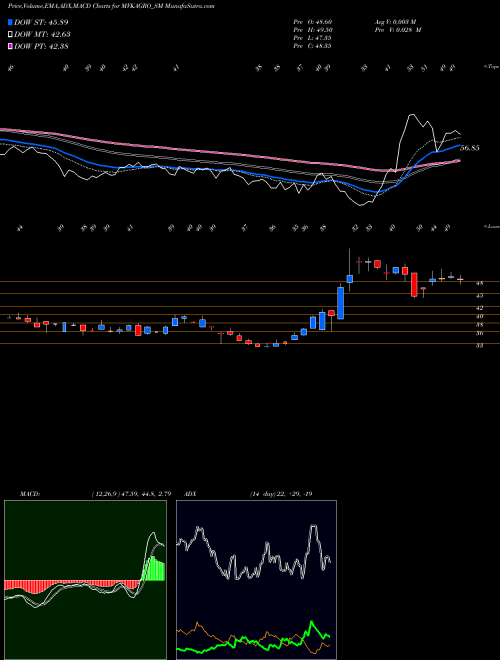Click the Avg V: 0.003 M text
The image size is (500, 660).
(395, 22)
